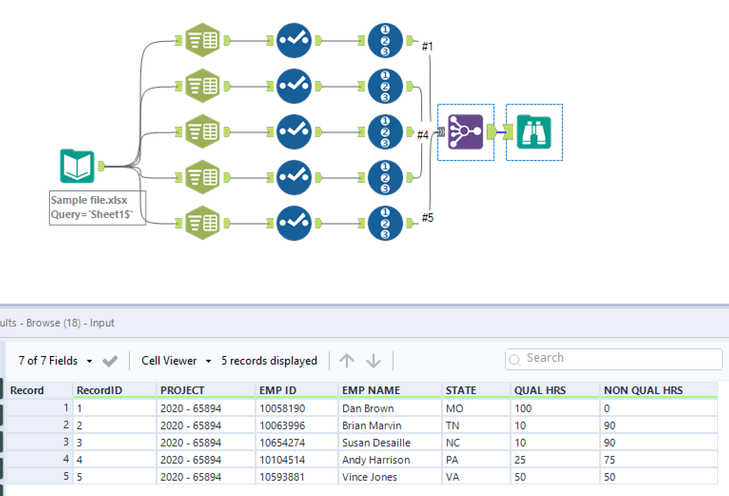
Task: Select the Record ID tool labeled #4
Action: 385,132
